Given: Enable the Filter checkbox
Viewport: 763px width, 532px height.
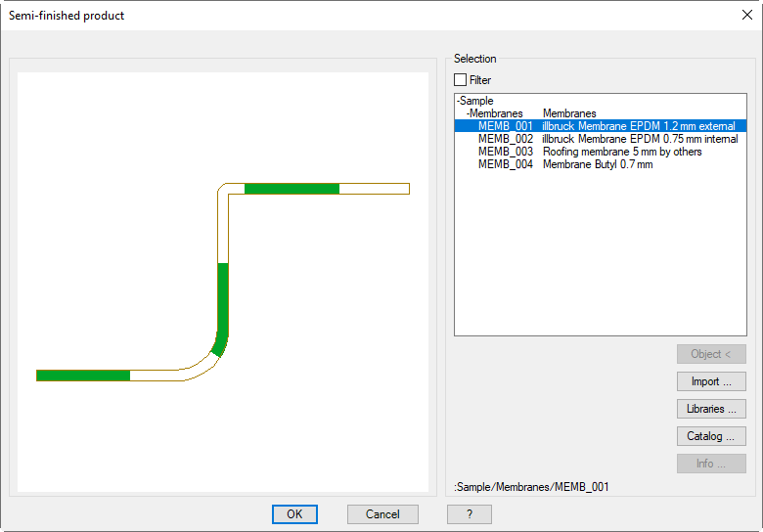Looking at the screenshot, I should coord(461,80).
